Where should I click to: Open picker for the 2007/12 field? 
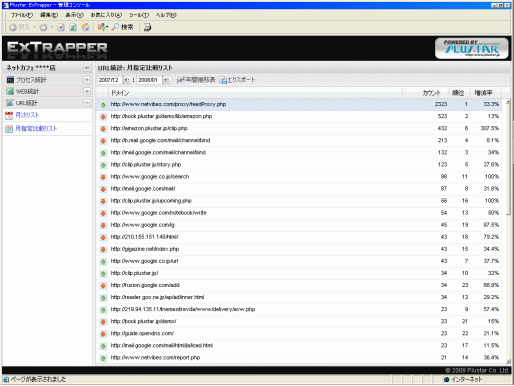click(x=127, y=80)
